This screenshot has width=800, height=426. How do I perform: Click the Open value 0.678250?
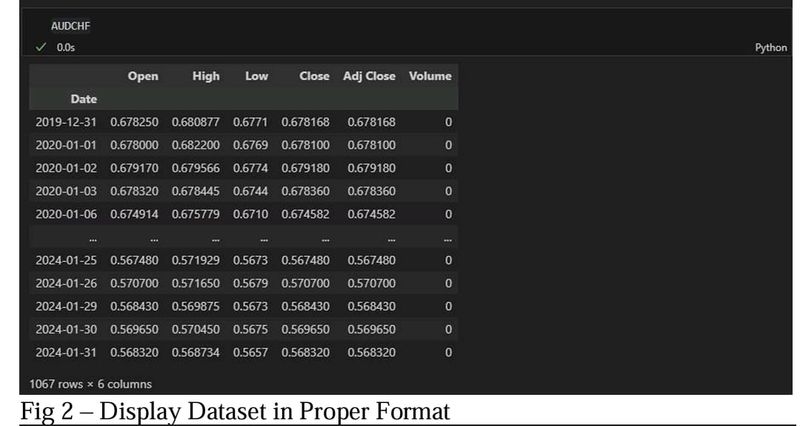tap(134, 122)
